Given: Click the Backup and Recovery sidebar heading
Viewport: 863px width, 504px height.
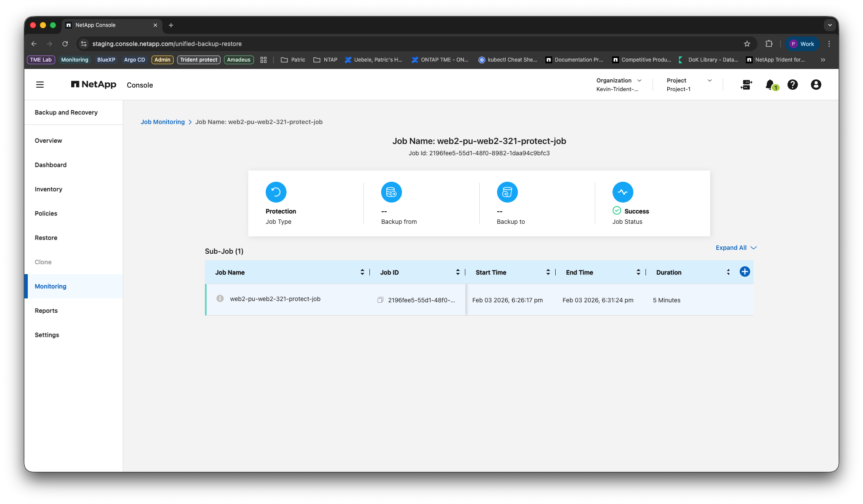Looking at the screenshot, I should 66,112.
